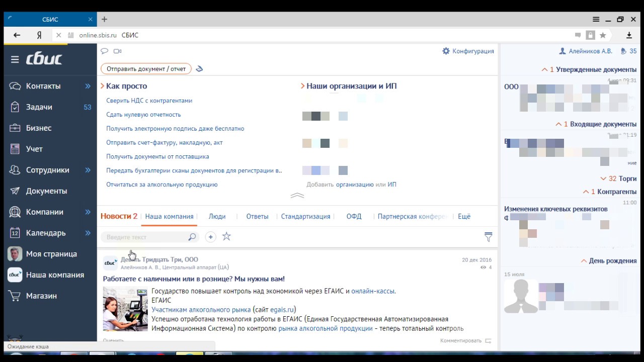The image size is (644, 362).
Task: Open the message bubble icon above the send button
Action: [x=105, y=51]
